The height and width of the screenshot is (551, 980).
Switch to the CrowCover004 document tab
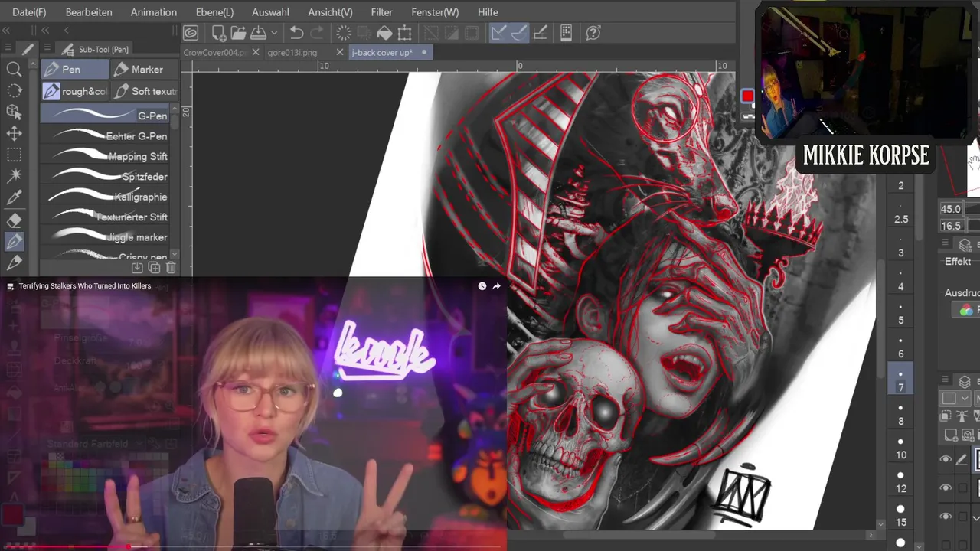pyautogui.click(x=214, y=52)
